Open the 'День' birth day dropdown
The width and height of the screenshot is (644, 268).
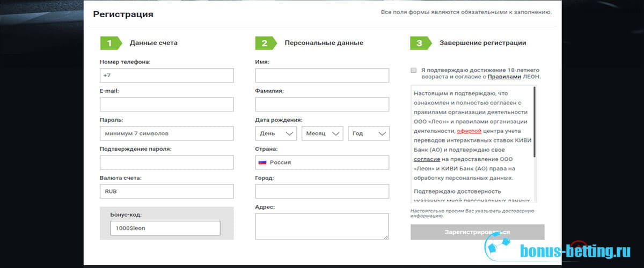click(276, 133)
